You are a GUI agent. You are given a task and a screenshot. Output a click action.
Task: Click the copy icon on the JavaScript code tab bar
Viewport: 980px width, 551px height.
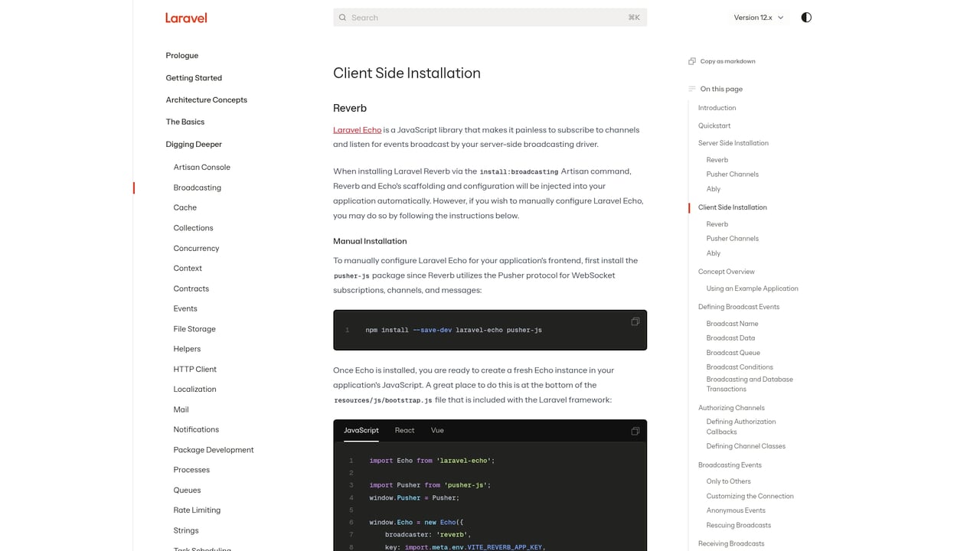click(635, 430)
